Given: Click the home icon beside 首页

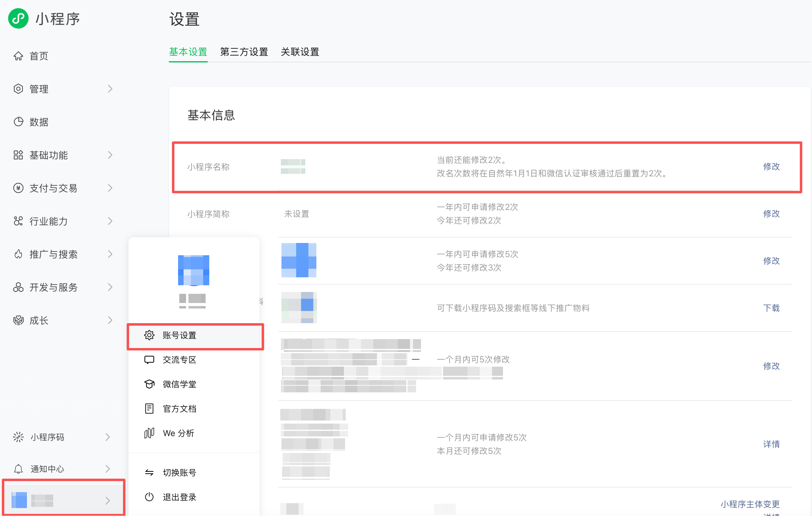Looking at the screenshot, I should tap(18, 56).
